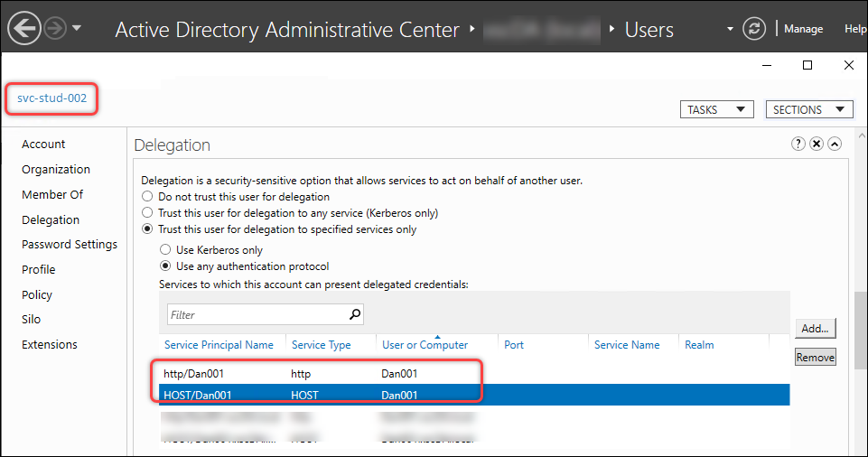Expand navigation history dropdown arrow
Viewport: 868px width, 457px height.
click(x=77, y=29)
